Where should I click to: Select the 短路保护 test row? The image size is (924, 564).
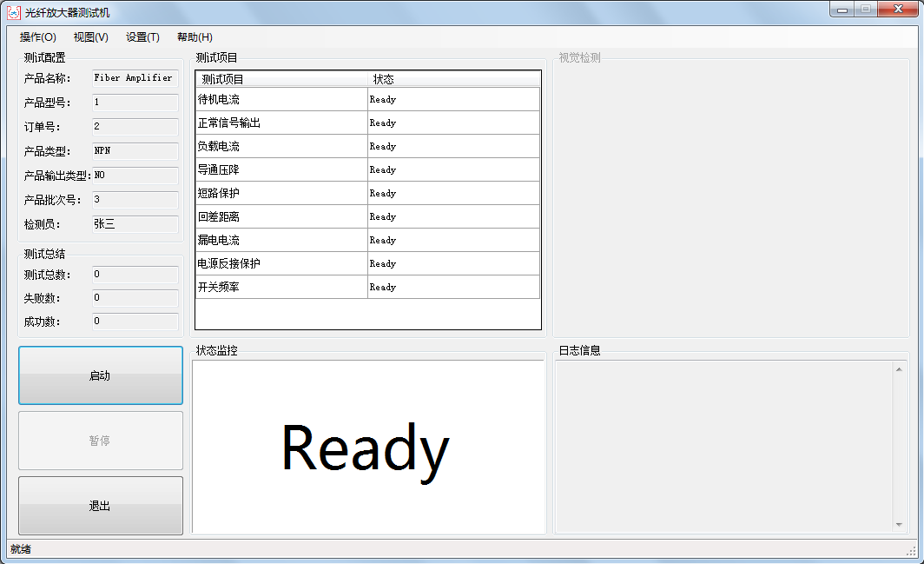coord(280,193)
